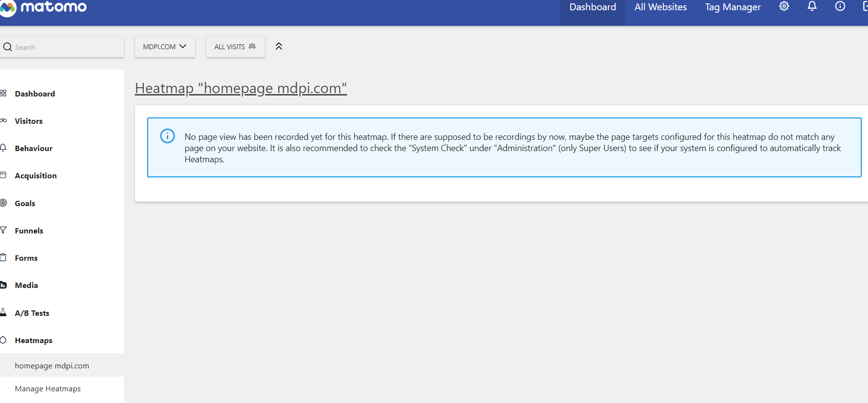Open Tag Manager in top menu
This screenshot has height=403, width=868.
pyautogui.click(x=733, y=7)
